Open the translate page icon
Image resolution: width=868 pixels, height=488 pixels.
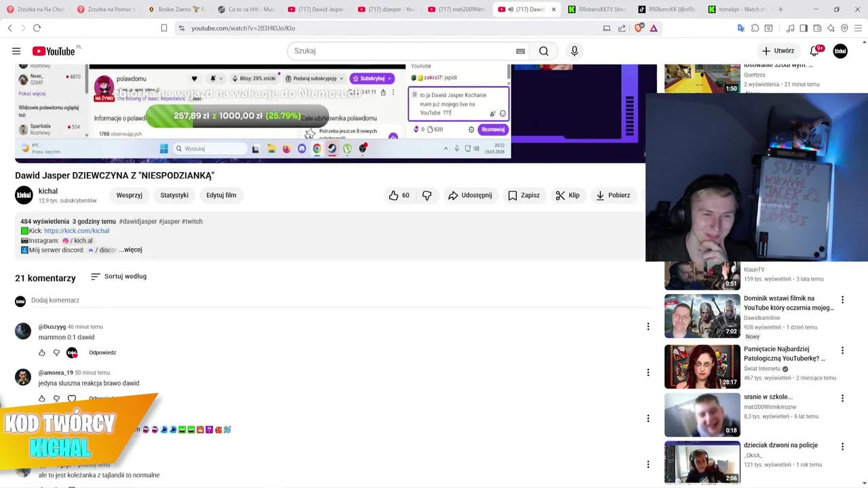741,28
